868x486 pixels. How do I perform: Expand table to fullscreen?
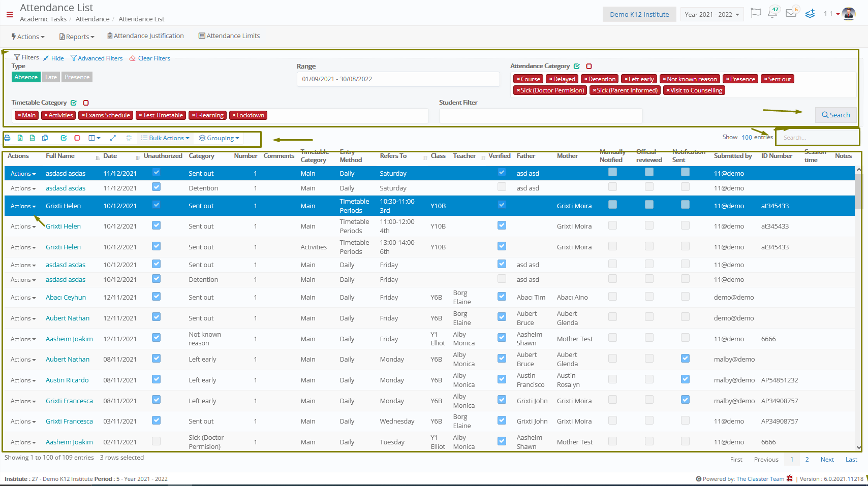(x=113, y=138)
